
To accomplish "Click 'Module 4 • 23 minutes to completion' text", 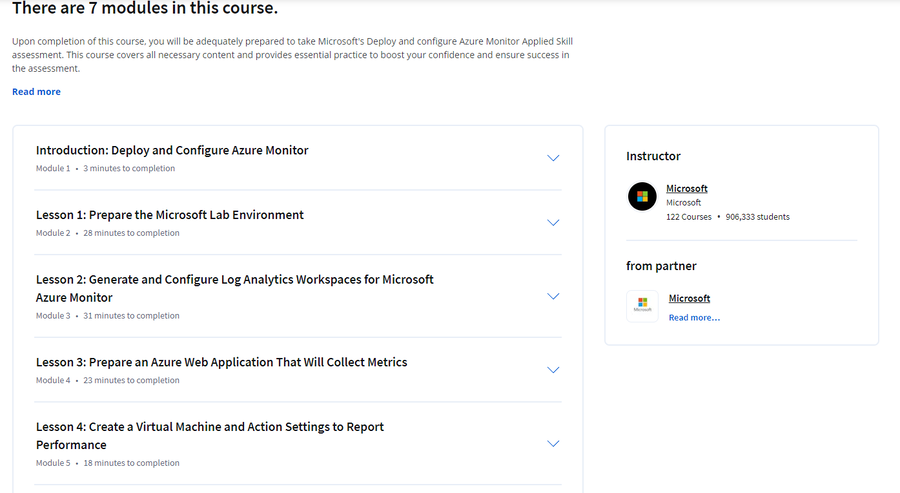I will pos(108,380).
